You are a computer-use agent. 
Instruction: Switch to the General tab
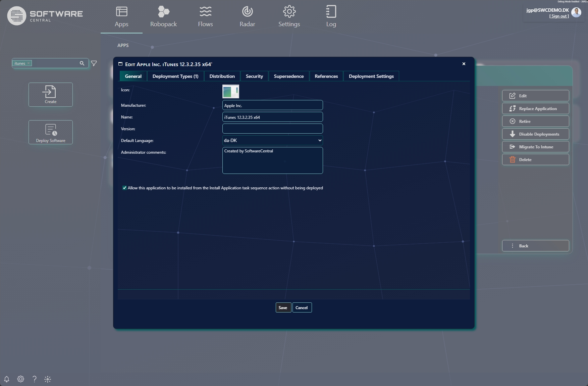click(133, 76)
